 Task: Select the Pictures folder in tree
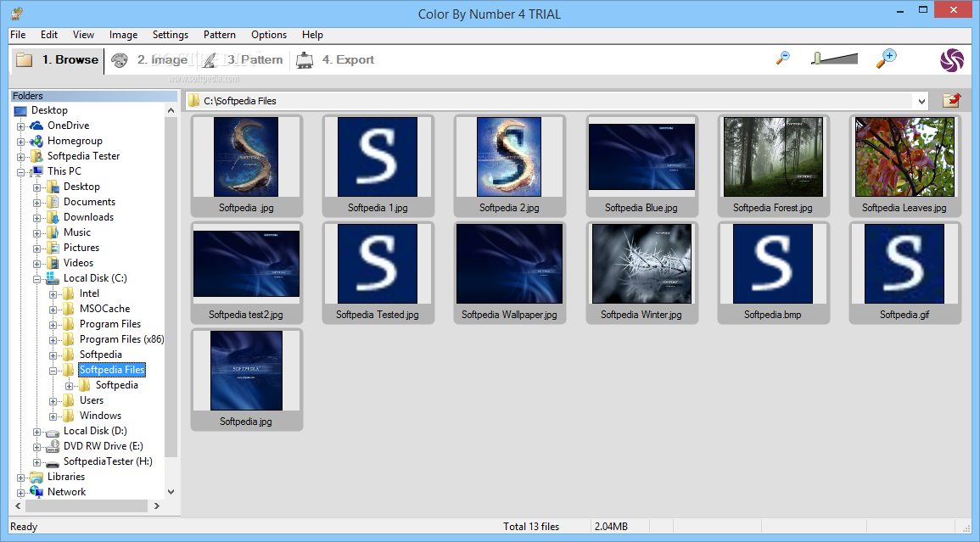pos(81,248)
